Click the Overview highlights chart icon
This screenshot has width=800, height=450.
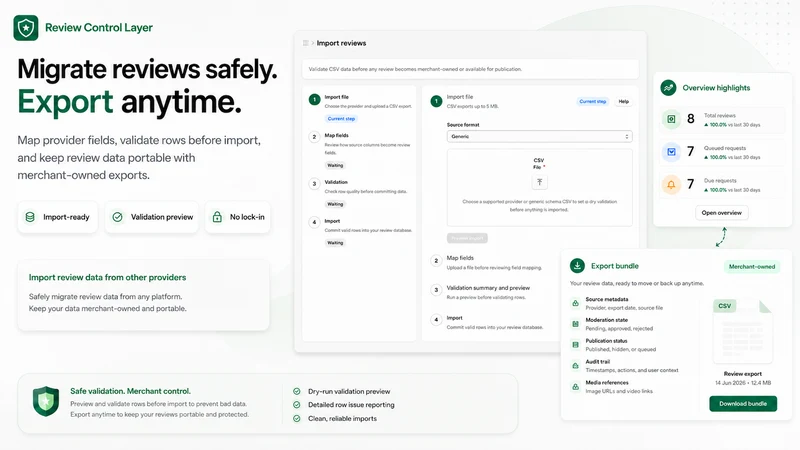(x=668, y=88)
